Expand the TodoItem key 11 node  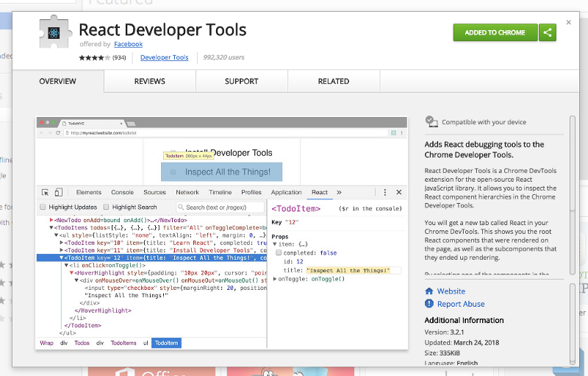coord(62,250)
